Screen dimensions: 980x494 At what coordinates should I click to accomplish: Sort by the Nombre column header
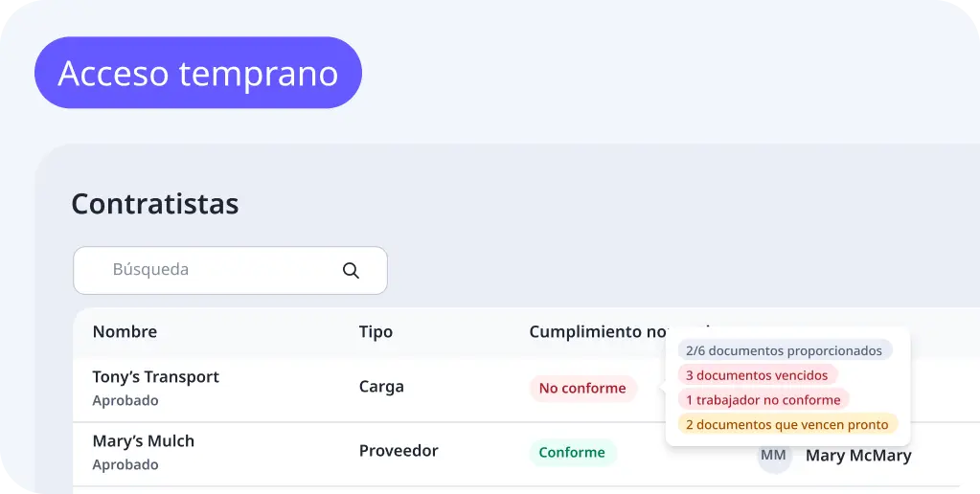[125, 332]
